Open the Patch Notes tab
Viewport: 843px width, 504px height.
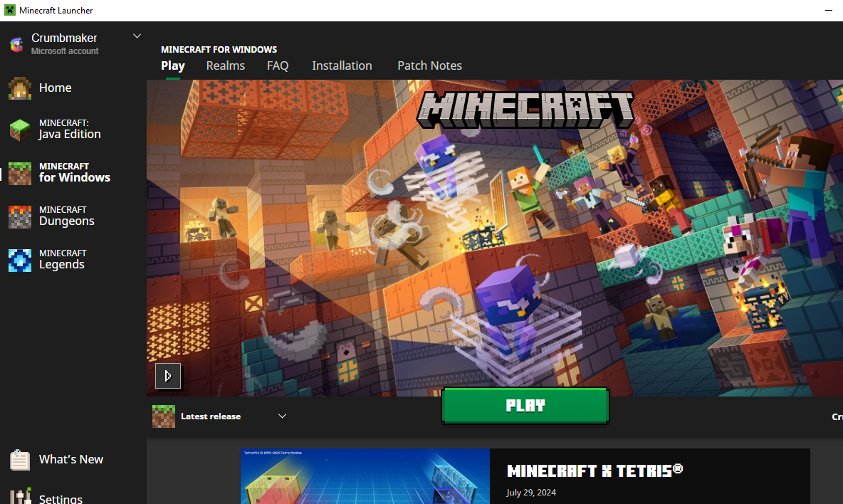pos(429,65)
